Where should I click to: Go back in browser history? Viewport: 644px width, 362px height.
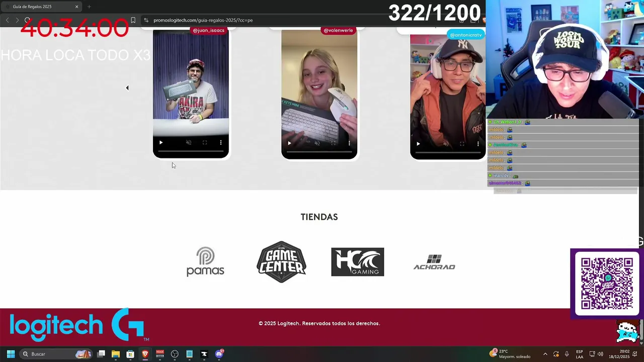[7, 20]
